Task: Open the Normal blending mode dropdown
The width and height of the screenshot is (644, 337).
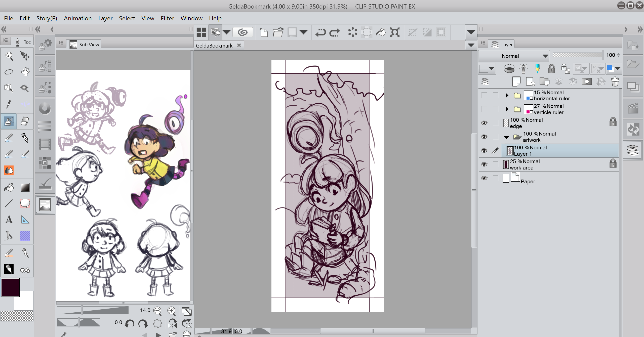Action: [x=514, y=56]
